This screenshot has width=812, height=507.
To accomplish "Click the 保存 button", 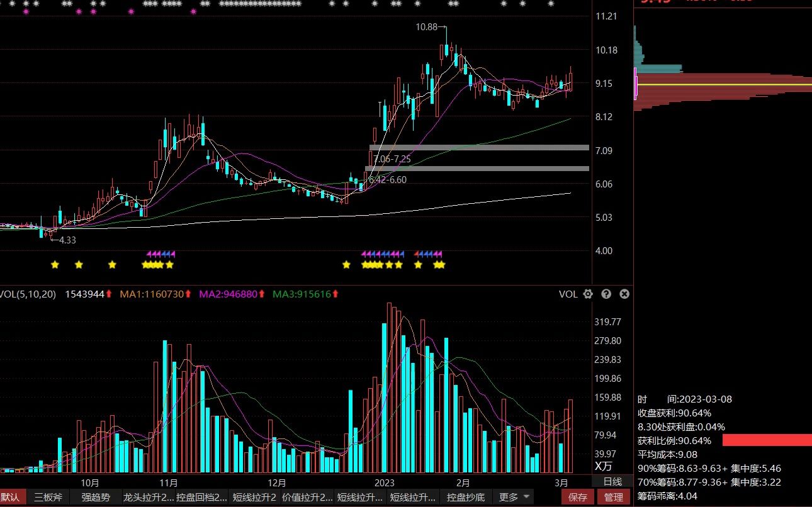I will pos(578,497).
